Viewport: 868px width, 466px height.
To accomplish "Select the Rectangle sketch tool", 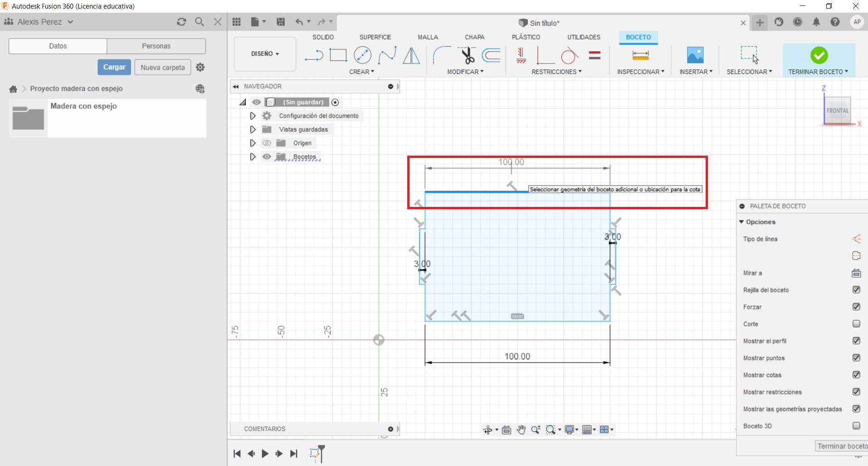I will coord(338,55).
